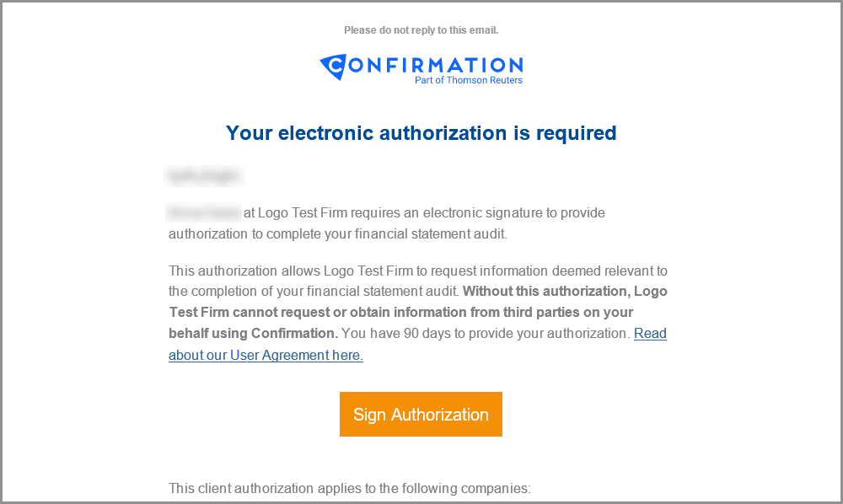
Task: Click the underlined User Agreement hyperlink text
Action: point(266,354)
